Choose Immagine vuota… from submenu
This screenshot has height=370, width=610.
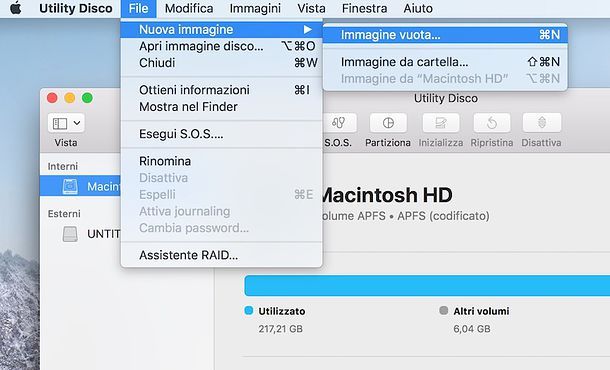click(445, 35)
